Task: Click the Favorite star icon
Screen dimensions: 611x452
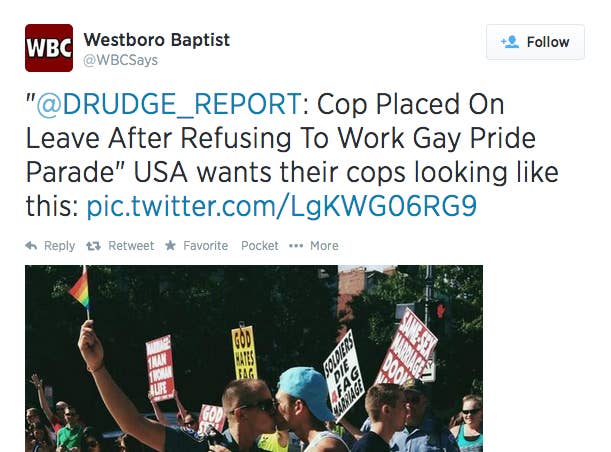Action: pyautogui.click(x=170, y=245)
